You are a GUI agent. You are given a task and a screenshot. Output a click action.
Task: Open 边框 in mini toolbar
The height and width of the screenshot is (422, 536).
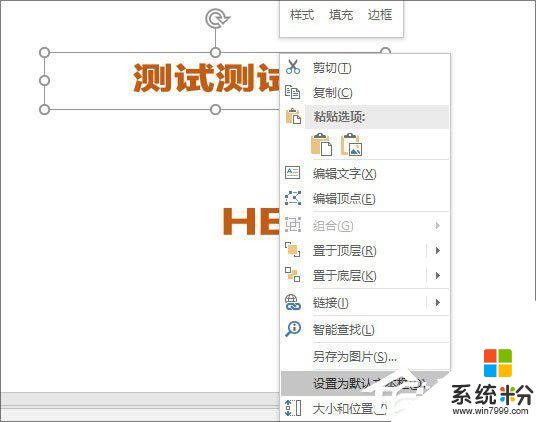[x=380, y=15]
